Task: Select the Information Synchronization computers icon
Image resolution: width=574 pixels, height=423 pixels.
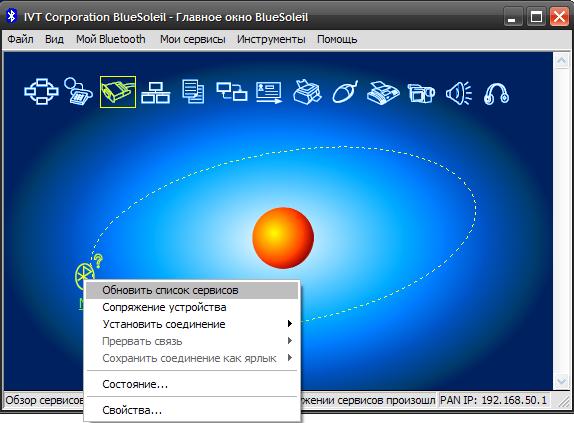Action: click(x=232, y=91)
